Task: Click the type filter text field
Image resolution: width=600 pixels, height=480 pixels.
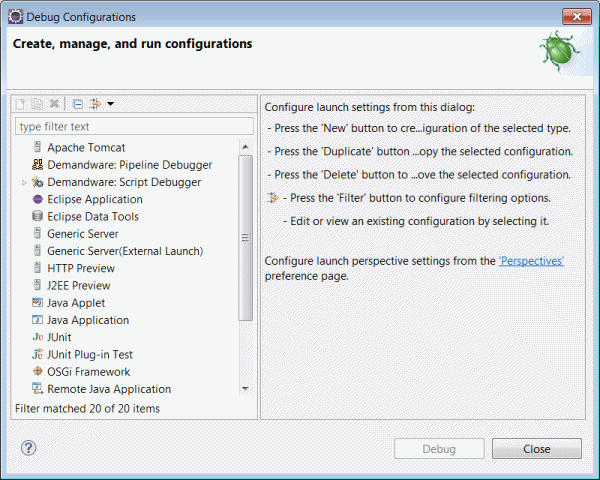Action: point(134,126)
